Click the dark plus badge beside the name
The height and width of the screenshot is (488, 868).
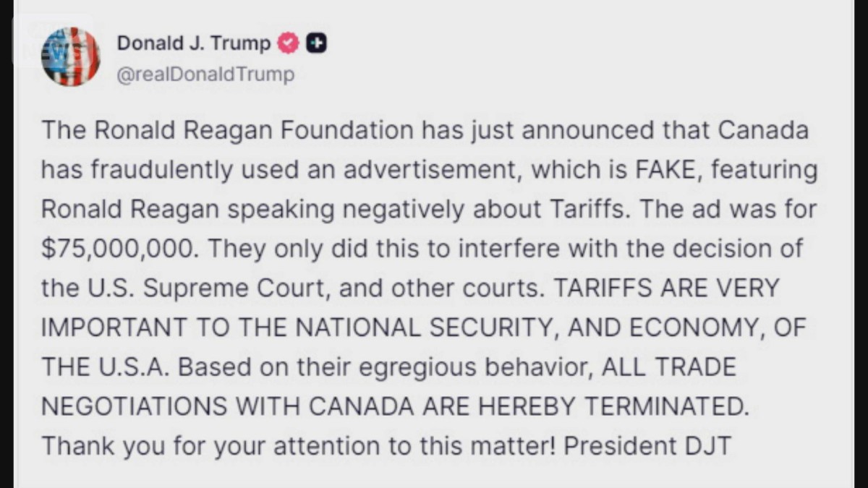coord(316,44)
